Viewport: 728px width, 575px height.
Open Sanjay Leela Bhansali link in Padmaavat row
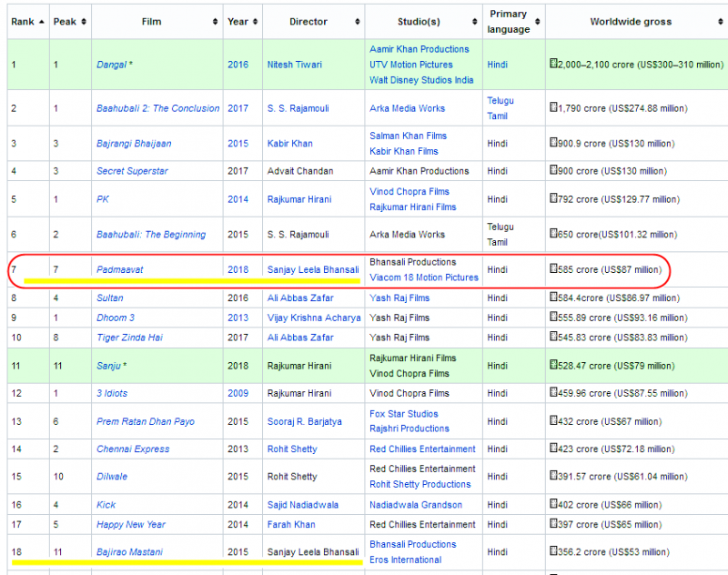(313, 269)
